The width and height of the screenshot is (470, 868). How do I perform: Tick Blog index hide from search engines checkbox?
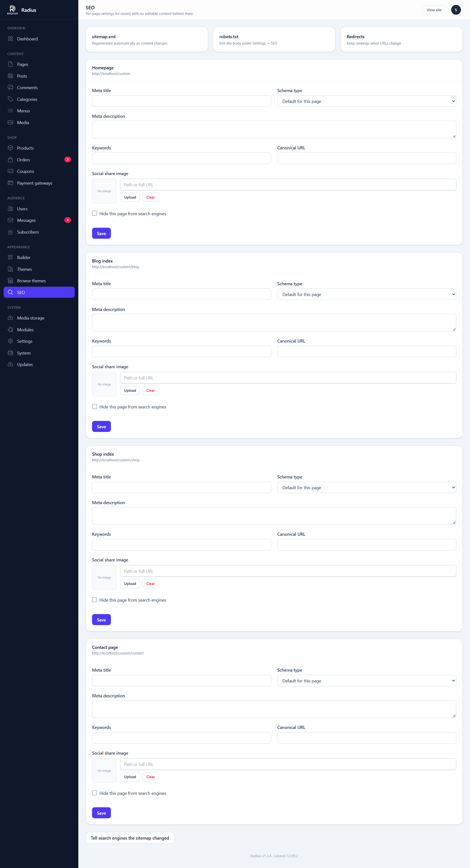tap(94, 406)
